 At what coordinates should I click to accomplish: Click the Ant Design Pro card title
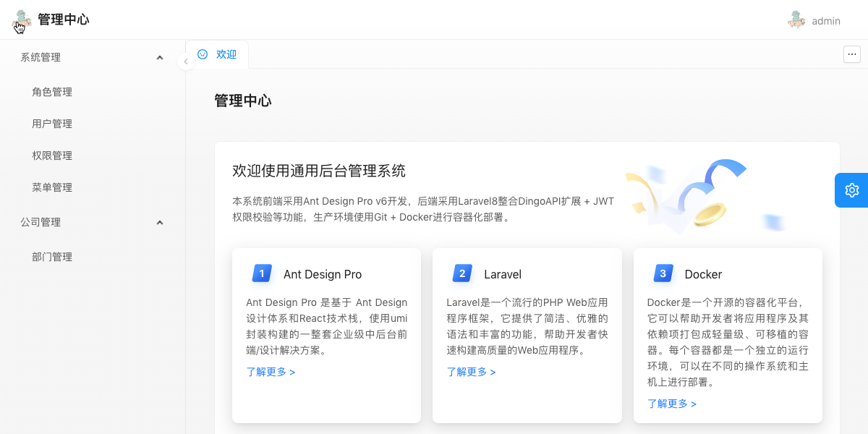(x=323, y=274)
